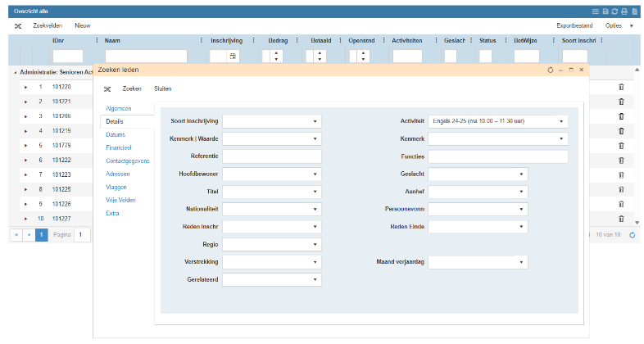The image size is (644, 344).
Task: Click the save icon in the Overzicht header
Action: pyautogui.click(x=605, y=11)
